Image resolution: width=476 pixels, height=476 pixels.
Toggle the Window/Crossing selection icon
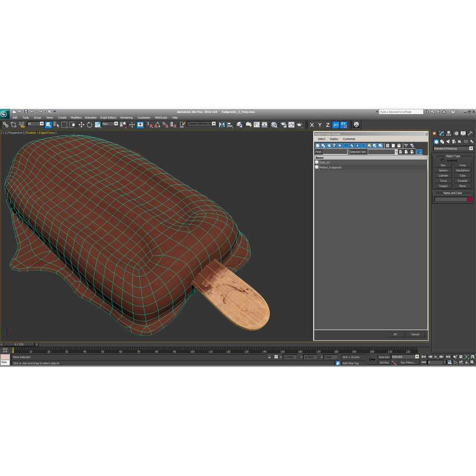pos(72,125)
